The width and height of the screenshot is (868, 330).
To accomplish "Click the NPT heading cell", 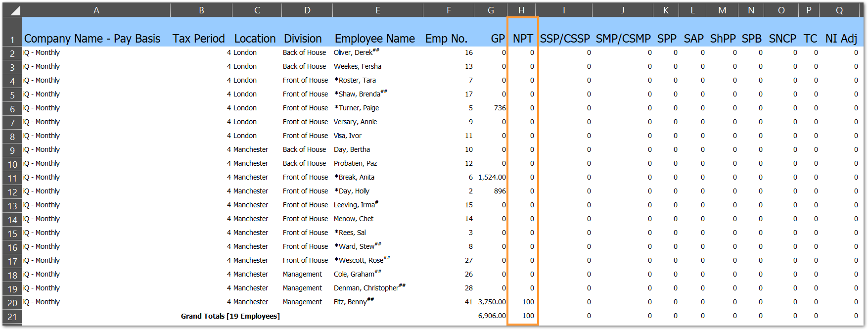I will coord(522,39).
